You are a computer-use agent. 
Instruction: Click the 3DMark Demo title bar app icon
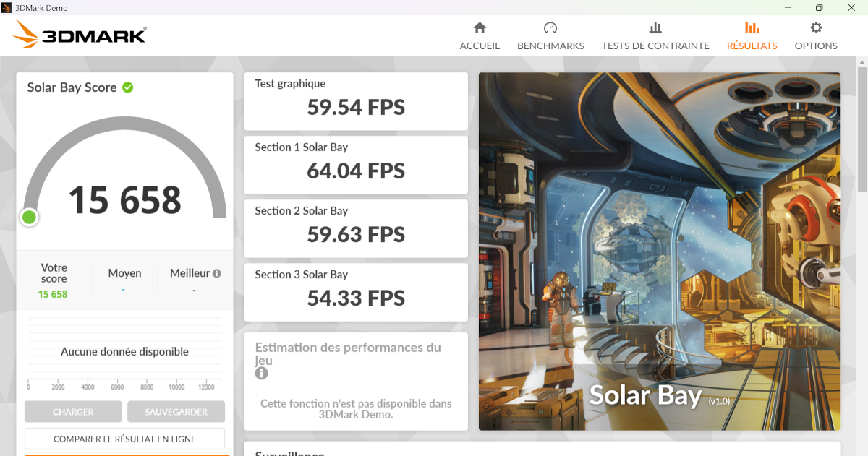tap(7, 7)
